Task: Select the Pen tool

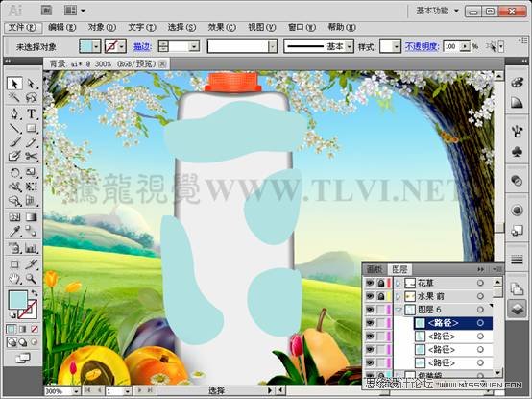Action: [14, 113]
